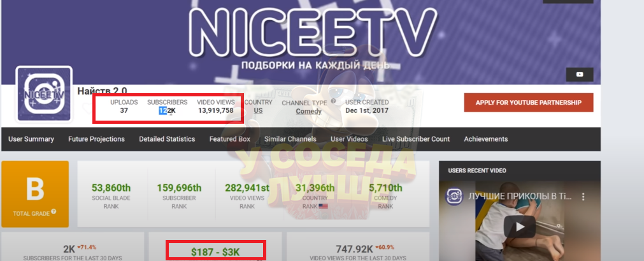Play the recent video in the embed

520,227
